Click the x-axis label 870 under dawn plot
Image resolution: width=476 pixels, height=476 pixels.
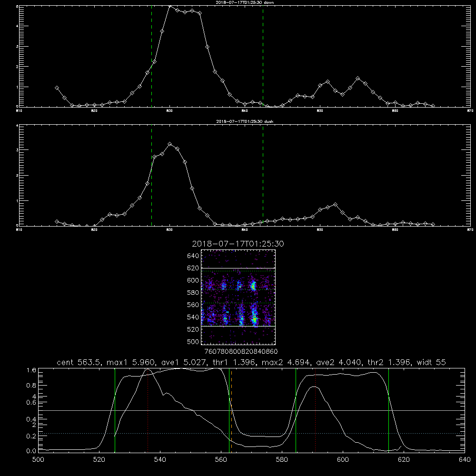coord(470,111)
